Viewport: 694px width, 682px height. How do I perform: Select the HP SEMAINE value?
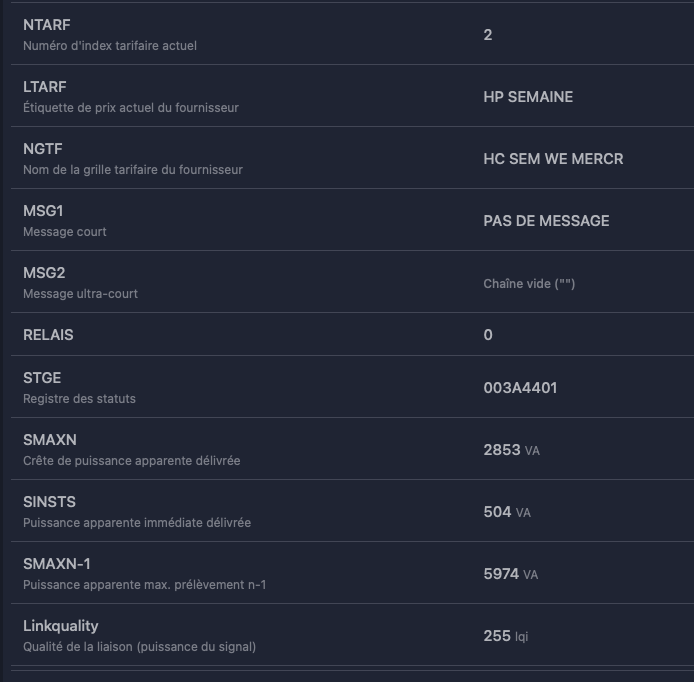coord(528,97)
